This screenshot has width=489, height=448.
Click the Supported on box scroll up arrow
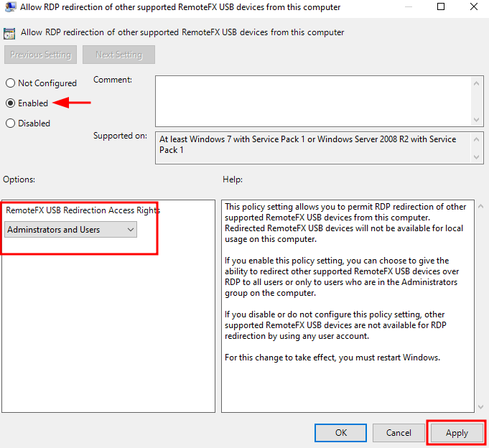coord(478,138)
